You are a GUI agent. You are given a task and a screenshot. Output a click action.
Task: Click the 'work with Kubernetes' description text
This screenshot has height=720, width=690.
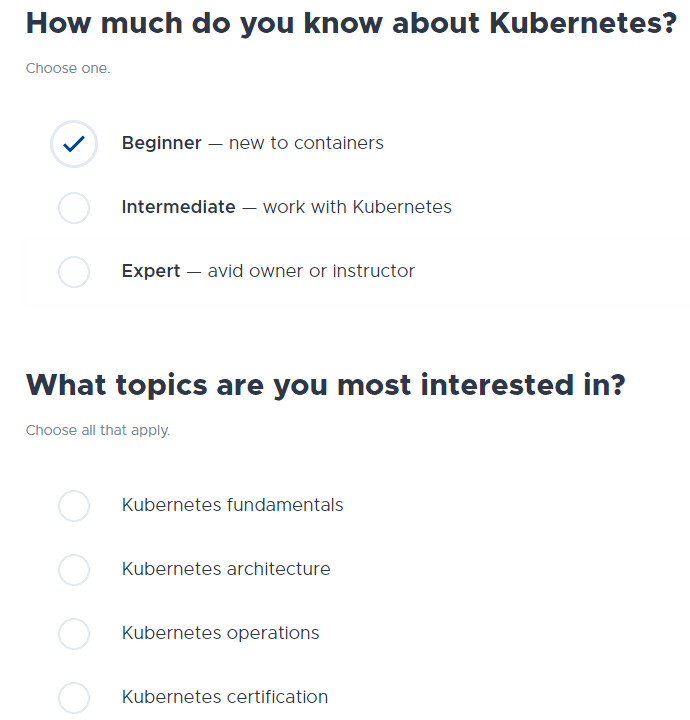point(357,207)
